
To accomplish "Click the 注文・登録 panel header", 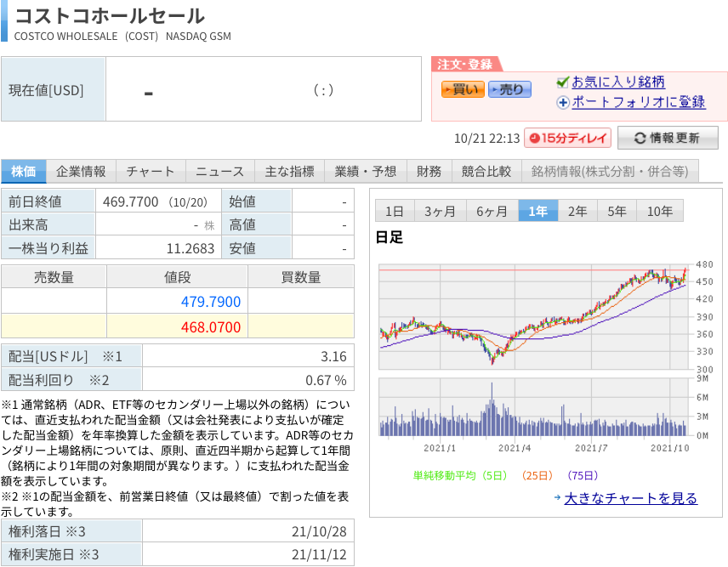I will 465,64.
